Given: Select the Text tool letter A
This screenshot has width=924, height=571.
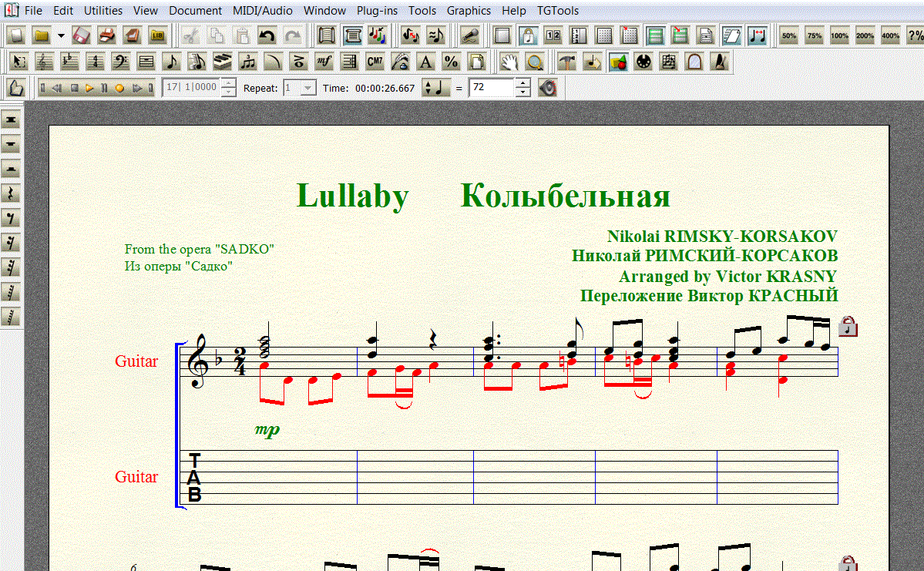Looking at the screenshot, I should click(x=425, y=62).
